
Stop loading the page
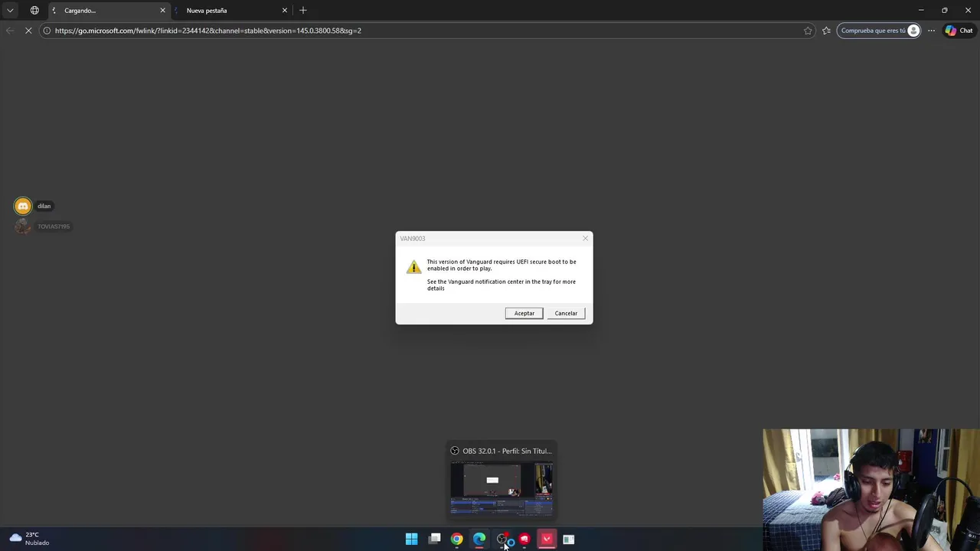click(x=28, y=31)
